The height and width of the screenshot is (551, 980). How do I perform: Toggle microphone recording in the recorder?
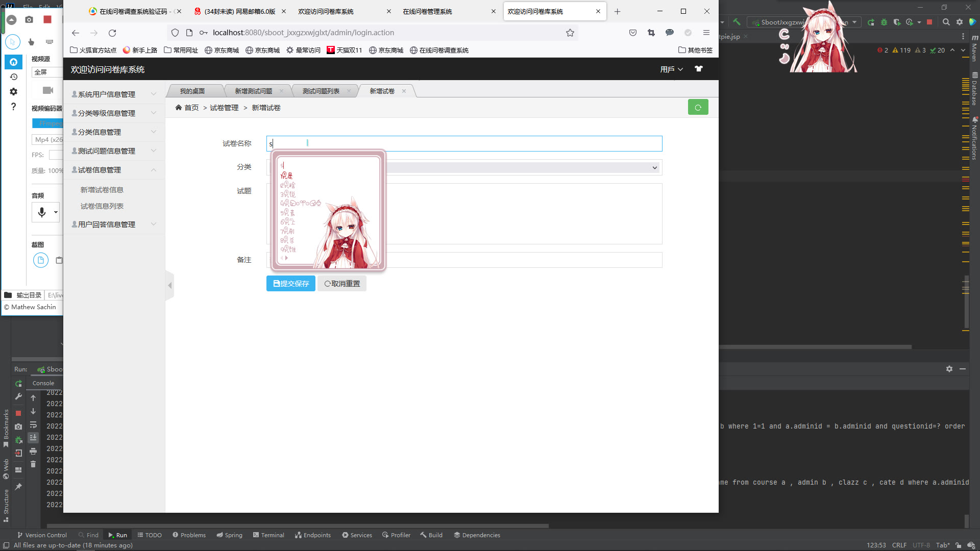tap(42, 212)
